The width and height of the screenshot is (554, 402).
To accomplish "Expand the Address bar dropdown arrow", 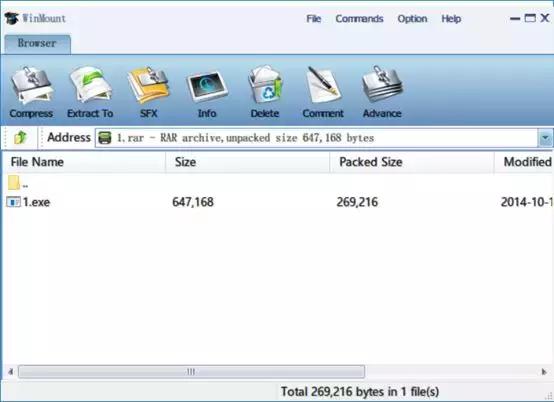I will 545,138.
